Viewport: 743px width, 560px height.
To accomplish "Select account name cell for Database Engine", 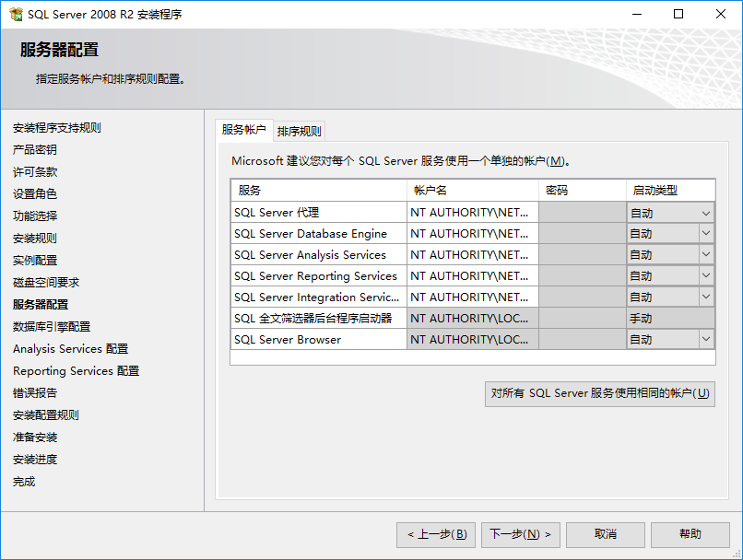I will [472, 233].
